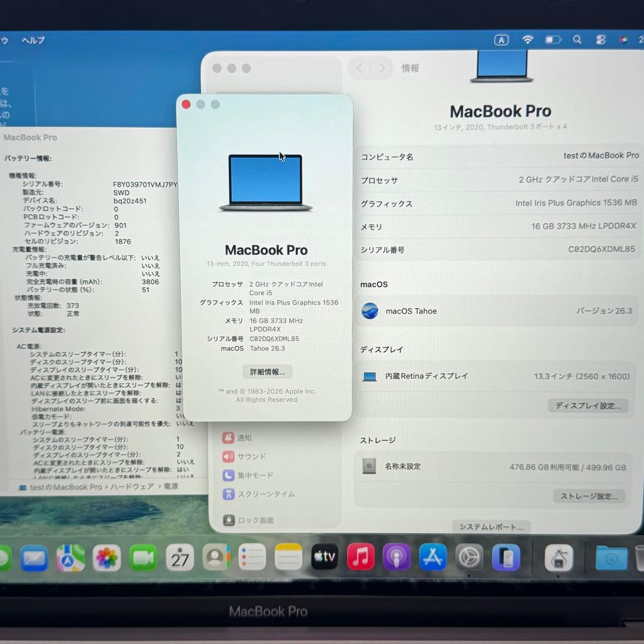
Task: Launch FaceTime from the Dock
Action: click(143, 558)
